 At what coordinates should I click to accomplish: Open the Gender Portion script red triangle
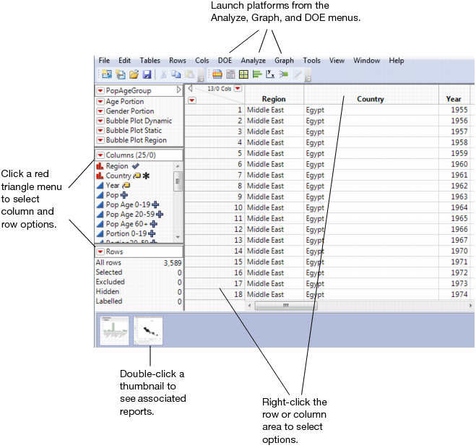click(x=100, y=111)
